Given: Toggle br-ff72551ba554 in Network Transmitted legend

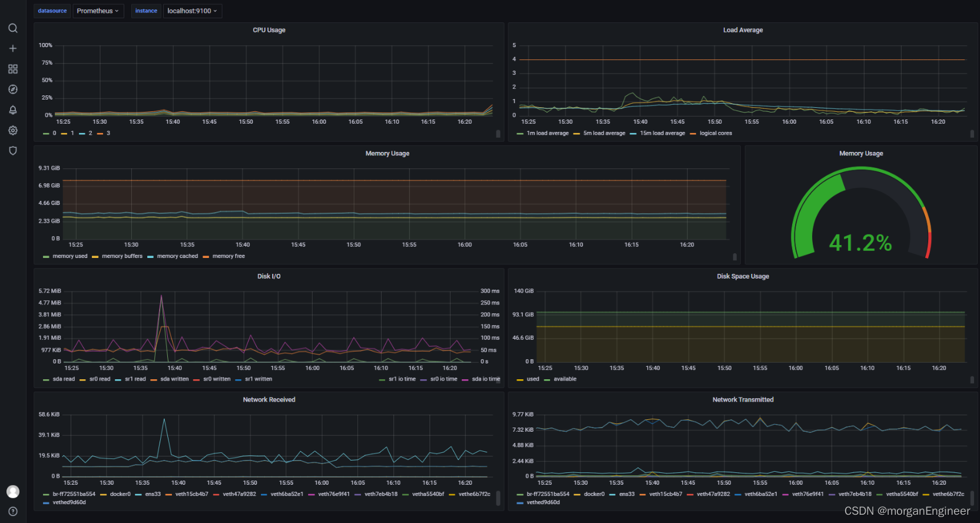Looking at the screenshot, I should [548, 494].
